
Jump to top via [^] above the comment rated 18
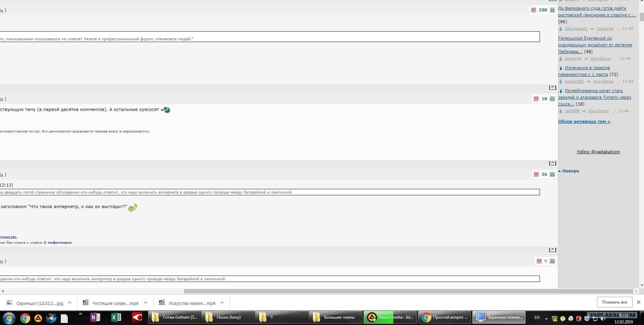pos(552,88)
